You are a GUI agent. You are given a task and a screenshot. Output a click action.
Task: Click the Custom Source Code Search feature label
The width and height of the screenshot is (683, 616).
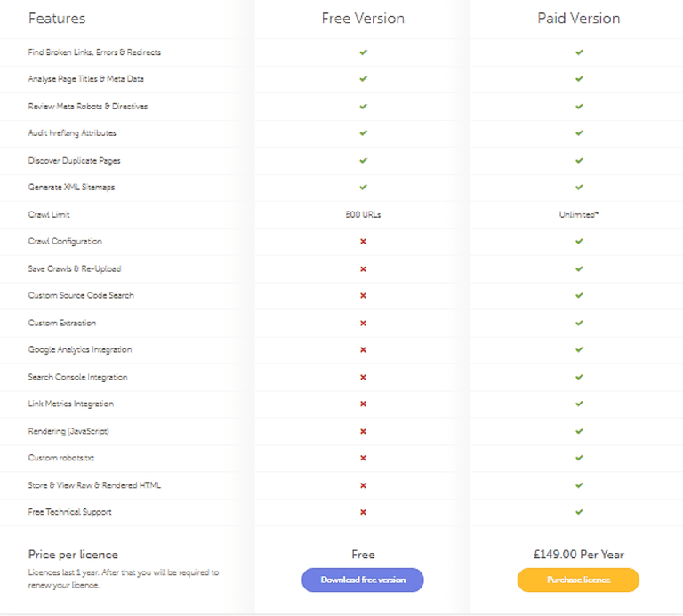81,296
